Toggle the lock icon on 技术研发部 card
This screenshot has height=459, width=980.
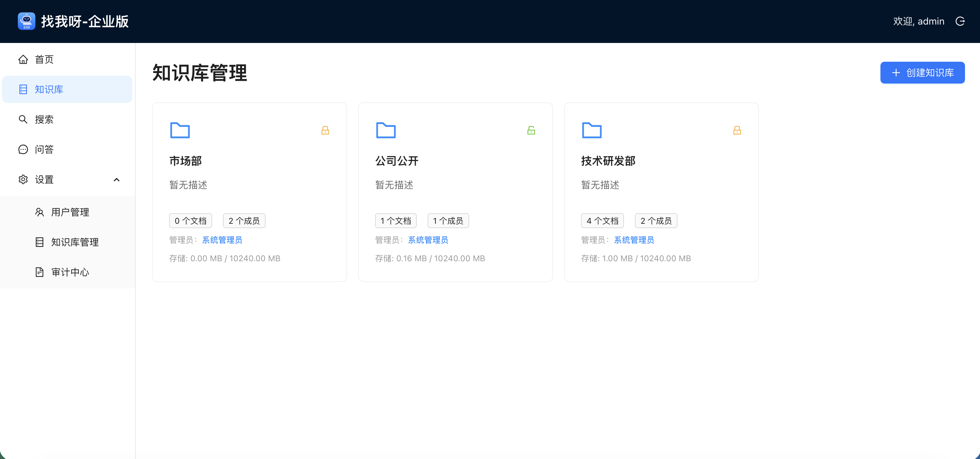737,130
